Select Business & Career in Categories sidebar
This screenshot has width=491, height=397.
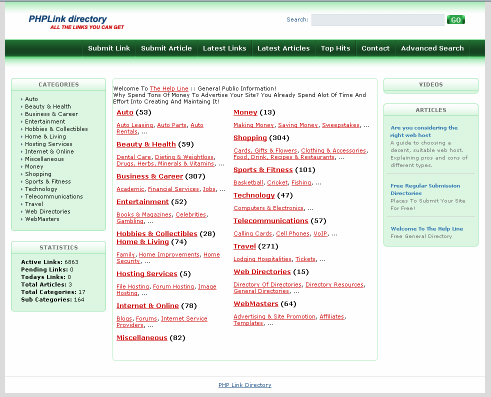coord(51,114)
